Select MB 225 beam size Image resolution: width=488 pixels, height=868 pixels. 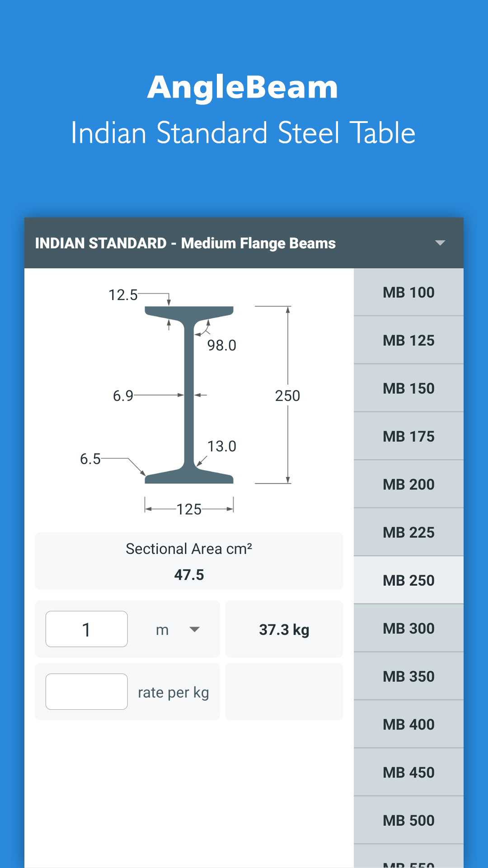[x=408, y=532]
